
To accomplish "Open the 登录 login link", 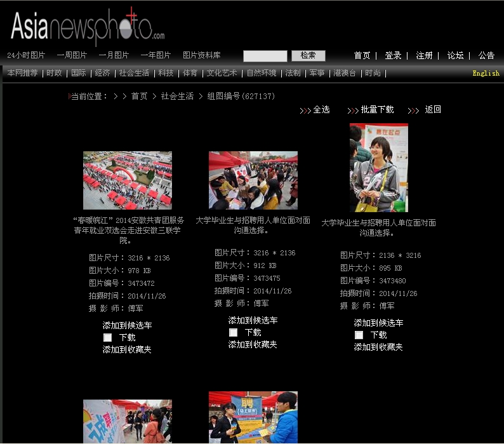I will pyautogui.click(x=393, y=56).
